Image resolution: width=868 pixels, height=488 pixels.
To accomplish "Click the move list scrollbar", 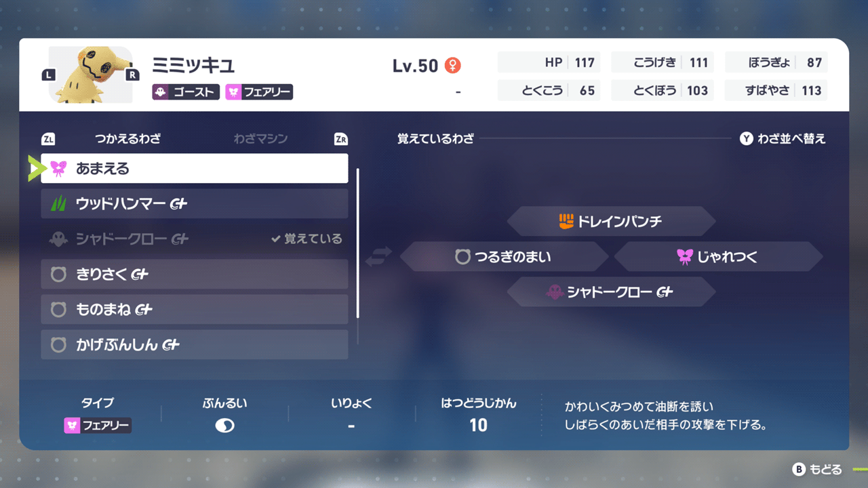I will pos(358,244).
